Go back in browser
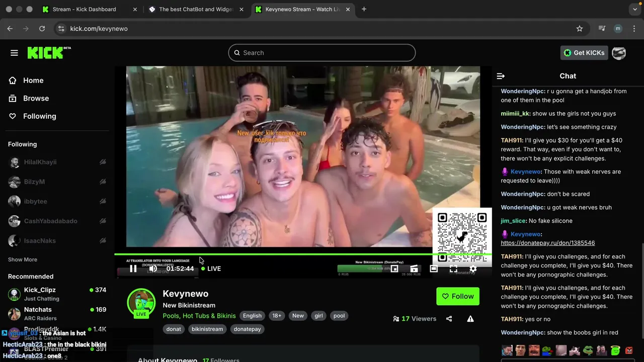This screenshot has height=362, width=644. [x=10, y=29]
